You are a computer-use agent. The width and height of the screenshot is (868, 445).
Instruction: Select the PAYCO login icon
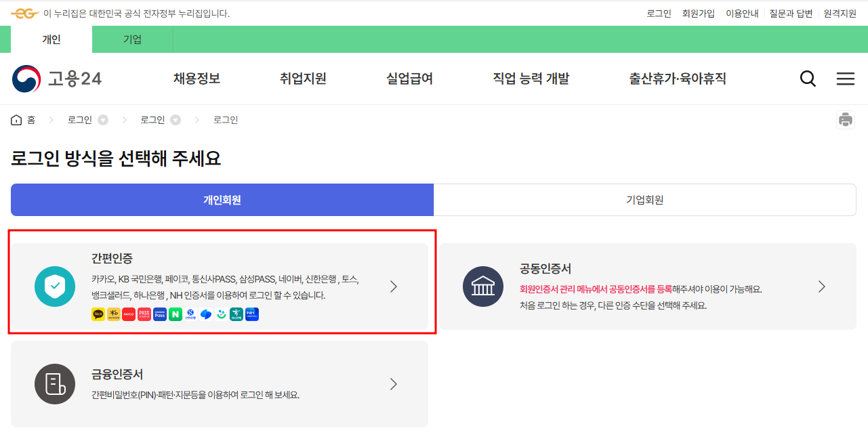coord(128,314)
